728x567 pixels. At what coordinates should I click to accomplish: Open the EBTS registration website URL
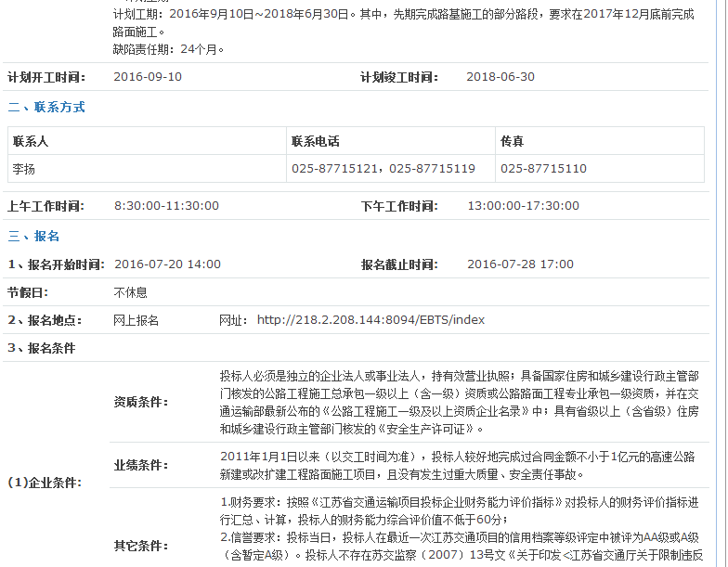pyautogui.click(x=370, y=320)
